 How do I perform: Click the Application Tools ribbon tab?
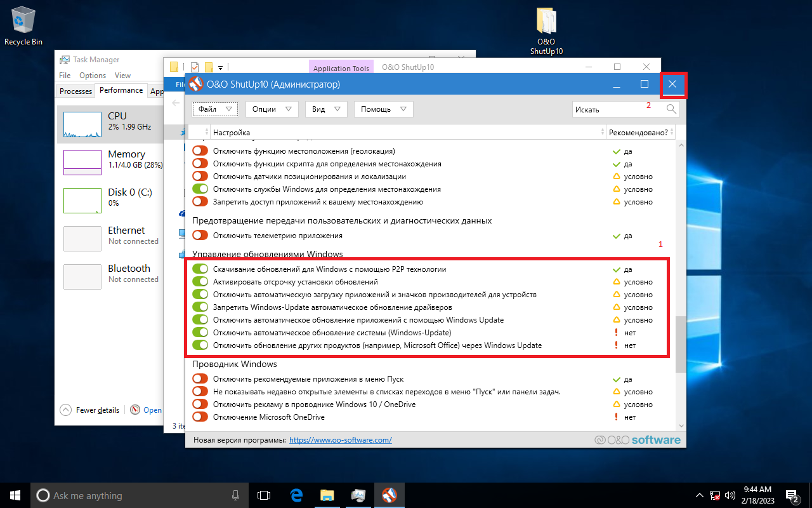(341, 68)
